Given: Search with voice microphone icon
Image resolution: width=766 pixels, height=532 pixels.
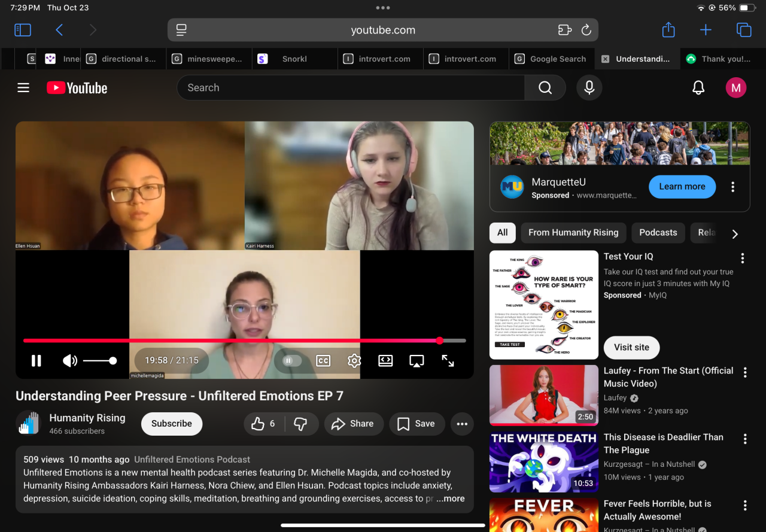Looking at the screenshot, I should 589,88.
